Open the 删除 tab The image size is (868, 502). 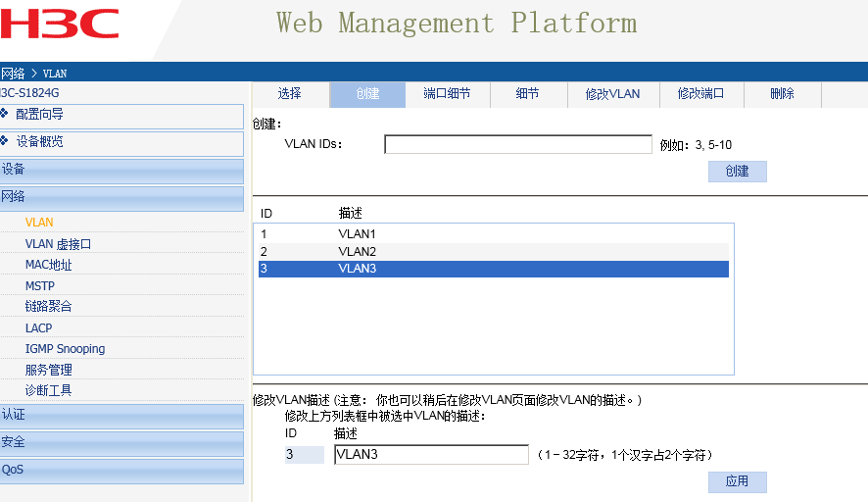[782, 94]
